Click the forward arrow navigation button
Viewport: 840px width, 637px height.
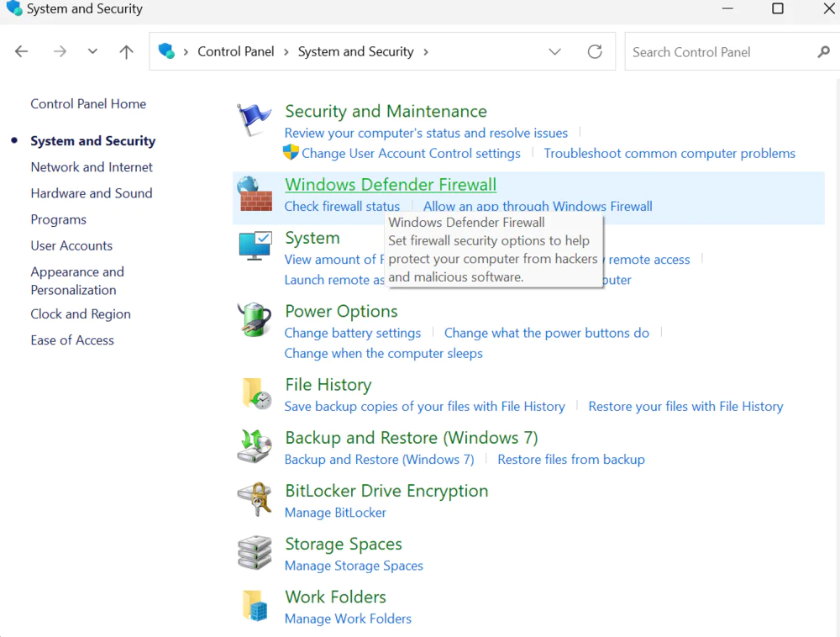coord(60,51)
